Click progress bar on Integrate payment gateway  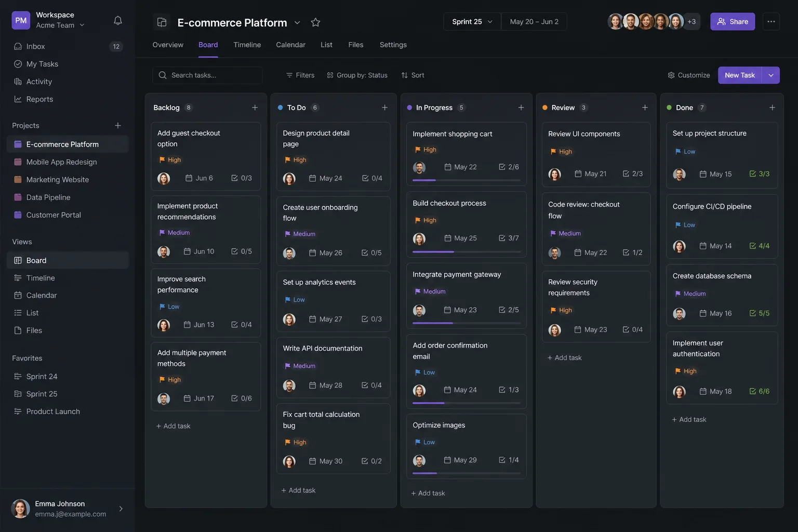[467, 323]
